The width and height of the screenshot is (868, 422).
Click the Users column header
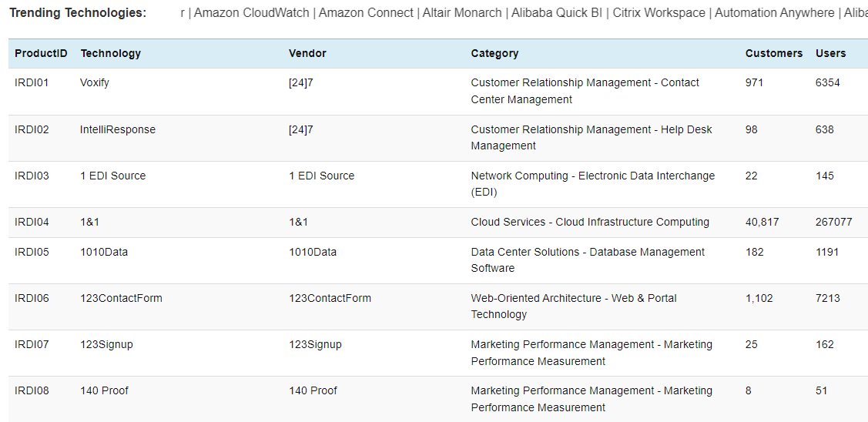[830, 54]
